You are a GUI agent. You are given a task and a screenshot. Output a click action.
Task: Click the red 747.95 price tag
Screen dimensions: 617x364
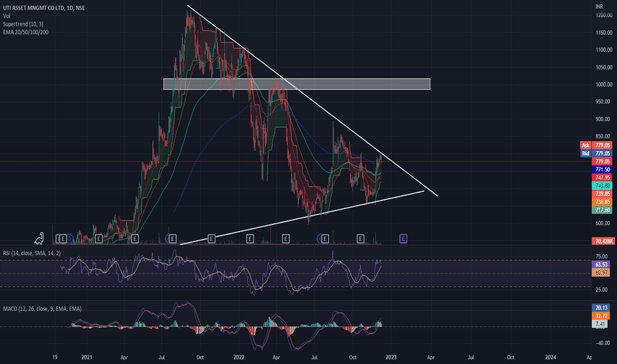pyautogui.click(x=602, y=178)
